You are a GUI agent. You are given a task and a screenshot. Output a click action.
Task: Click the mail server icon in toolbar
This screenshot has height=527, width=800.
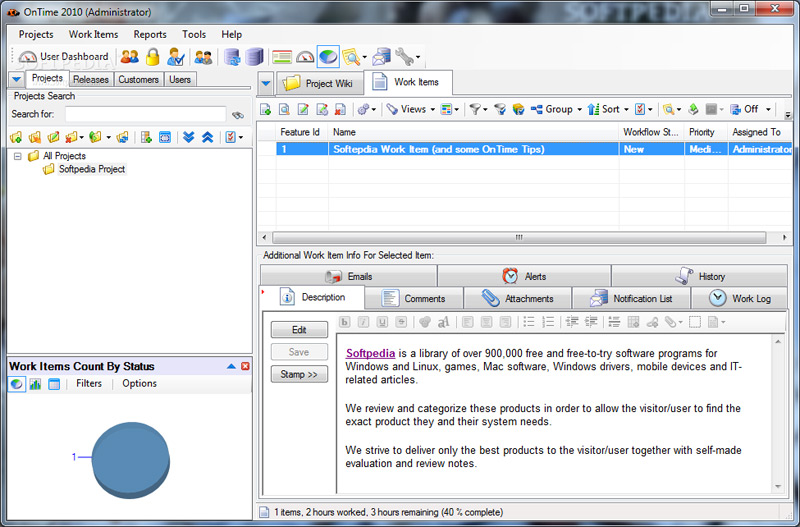(381, 57)
